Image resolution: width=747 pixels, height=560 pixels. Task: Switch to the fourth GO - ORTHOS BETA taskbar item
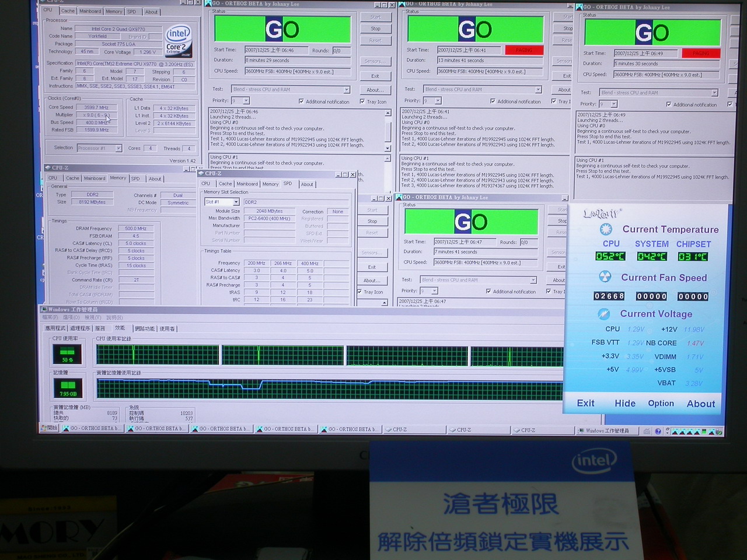(287, 429)
